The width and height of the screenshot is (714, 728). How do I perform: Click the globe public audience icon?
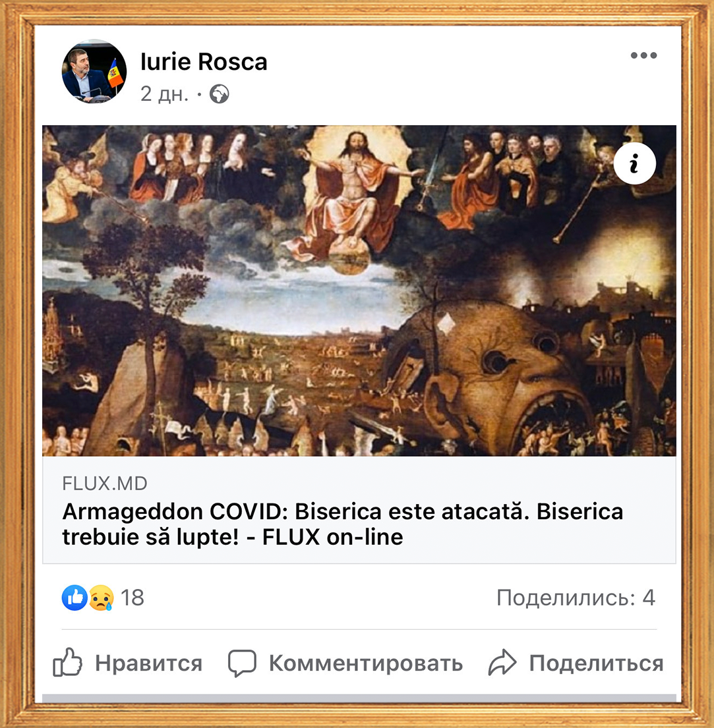click(x=220, y=94)
